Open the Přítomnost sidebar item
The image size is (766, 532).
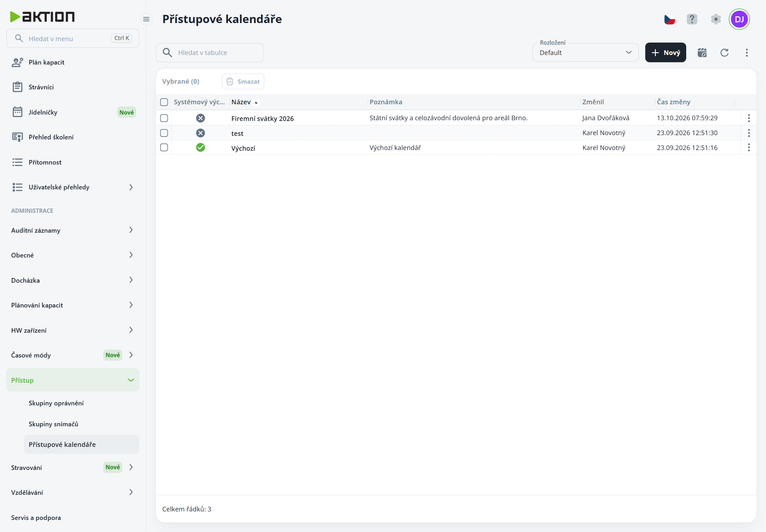point(73,162)
